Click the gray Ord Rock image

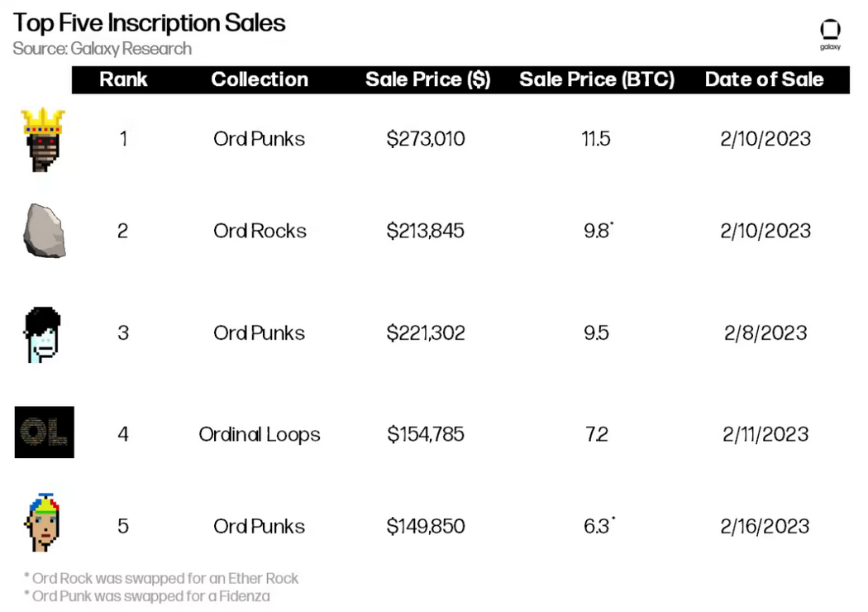(45, 231)
